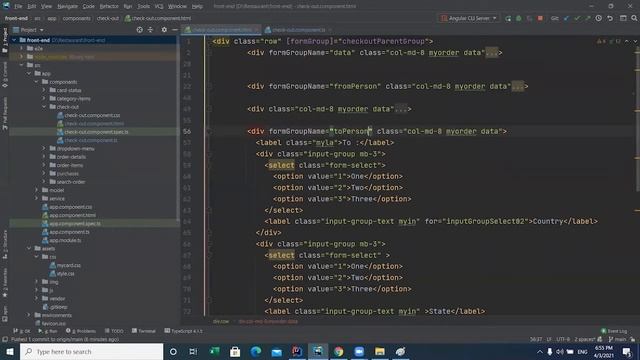Expand the folded code on line 2

[491, 53]
